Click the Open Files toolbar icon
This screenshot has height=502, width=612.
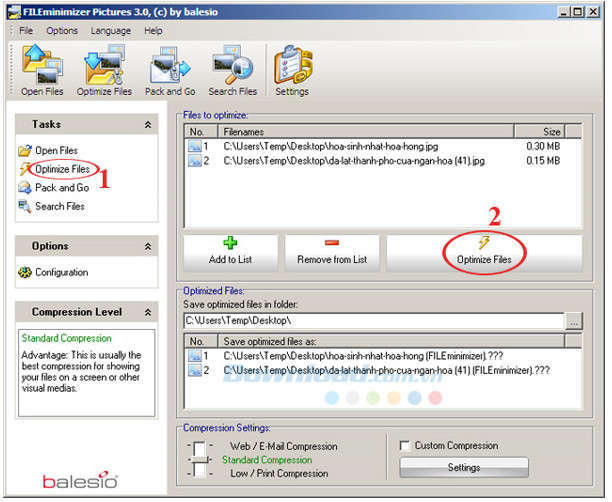coord(42,70)
